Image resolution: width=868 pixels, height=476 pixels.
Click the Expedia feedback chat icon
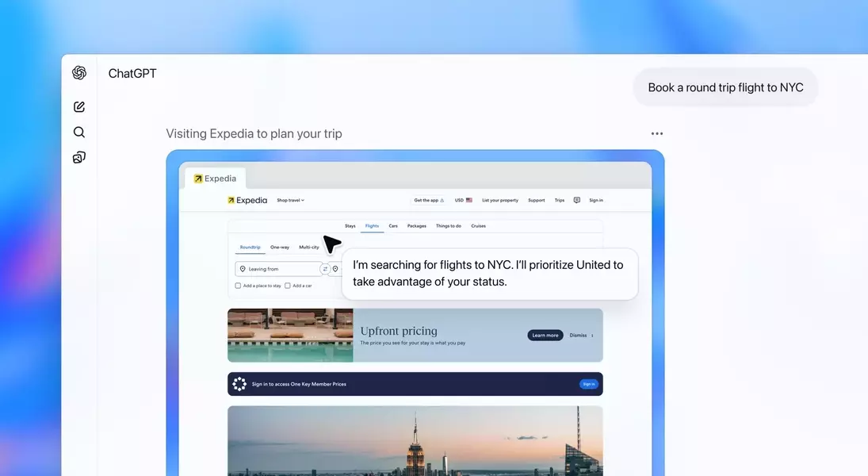pos(577,201)
